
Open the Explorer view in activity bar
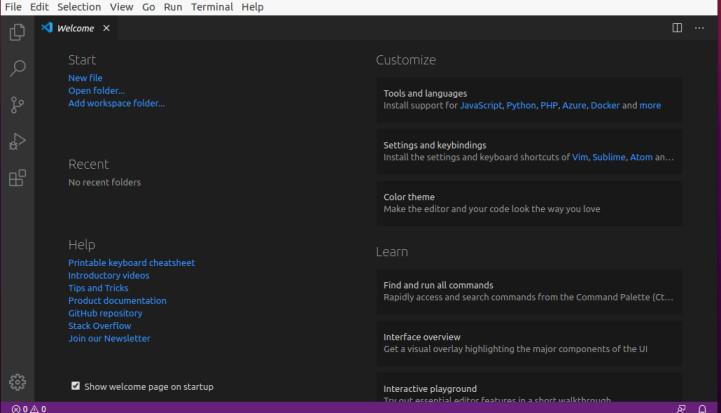17,32
